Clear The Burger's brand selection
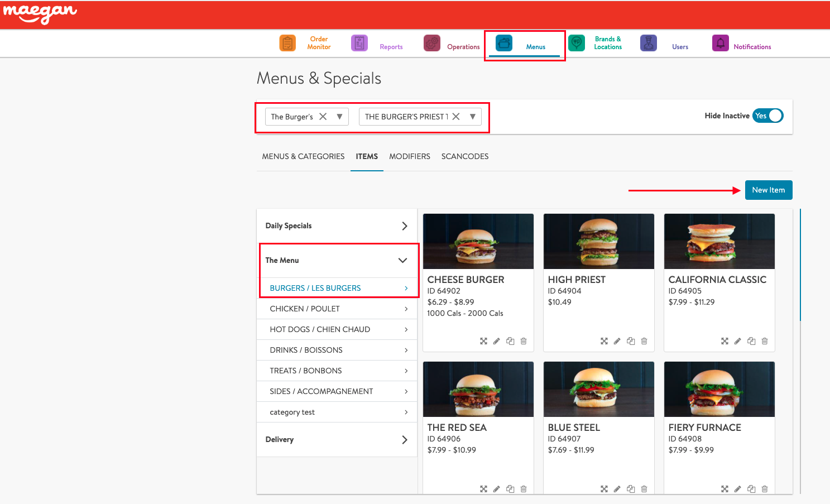 click(323, 117)
